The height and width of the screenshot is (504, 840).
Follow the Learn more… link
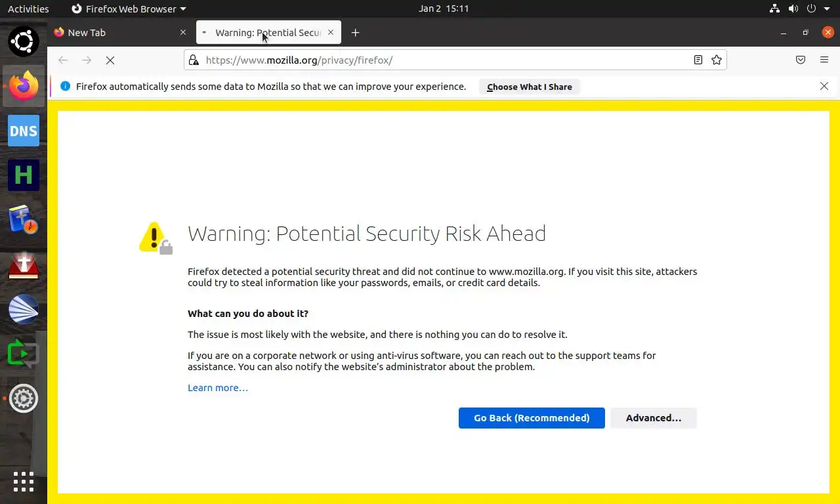[x=218, y=388]
